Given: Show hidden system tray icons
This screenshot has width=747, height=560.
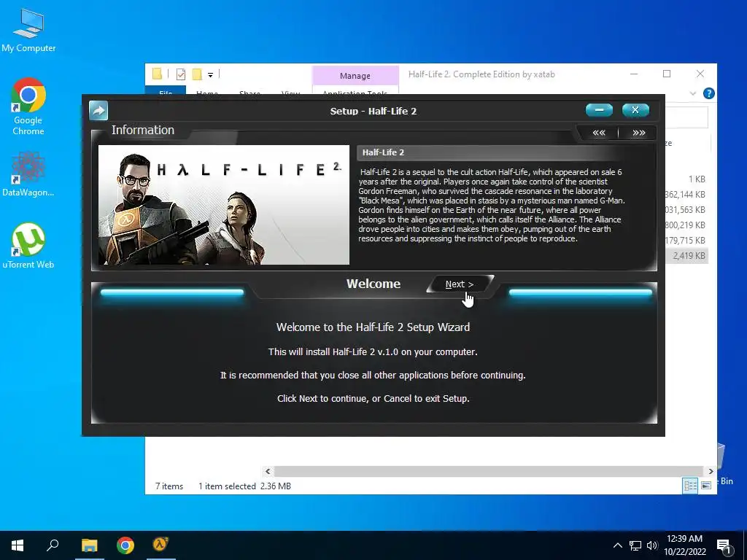Looking at the screenshot, I should pyautogui.click(x=617, y=545).
